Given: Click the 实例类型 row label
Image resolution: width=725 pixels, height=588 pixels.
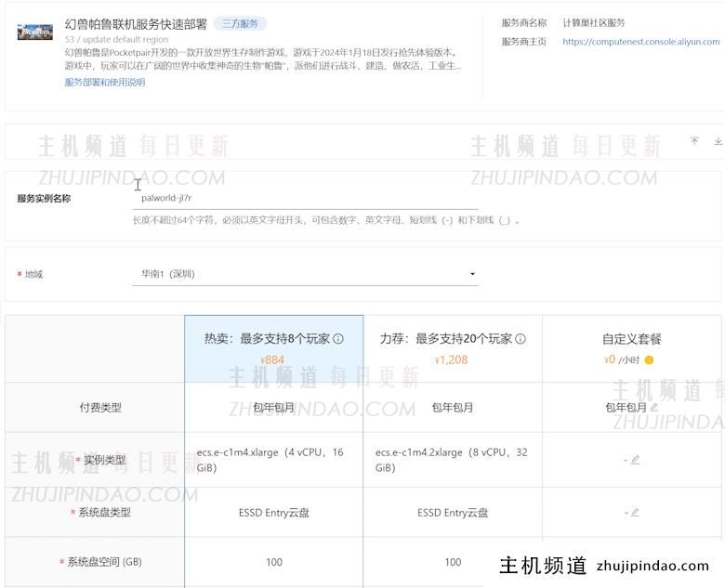Looking at the screenshot, I should tap(104, 460).
